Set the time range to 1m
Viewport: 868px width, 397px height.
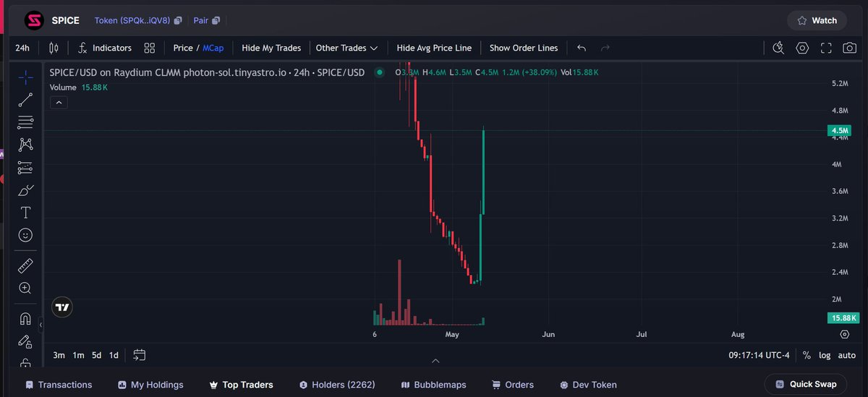[78, 355]
